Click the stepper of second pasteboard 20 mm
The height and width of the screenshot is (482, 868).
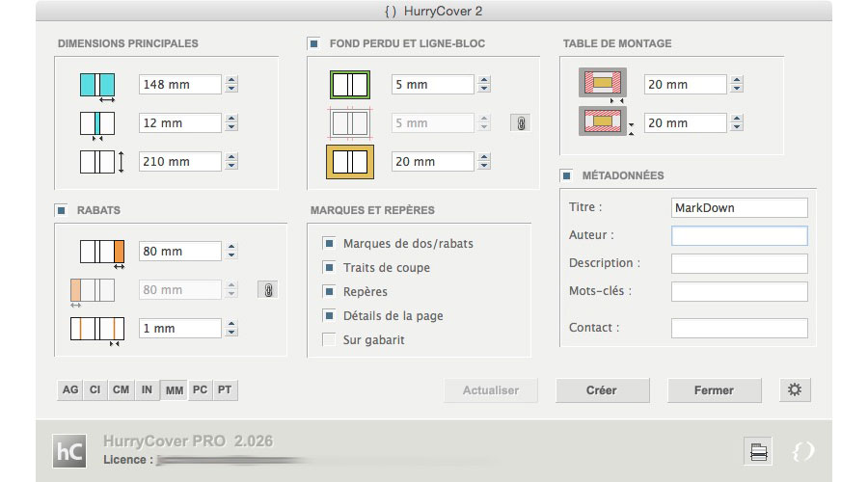737,122
